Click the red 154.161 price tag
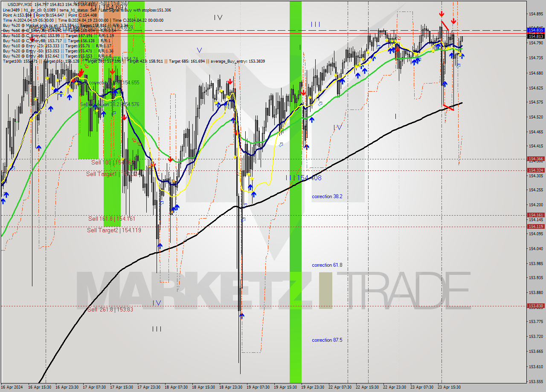546x392 pixels. click(536, 215)
